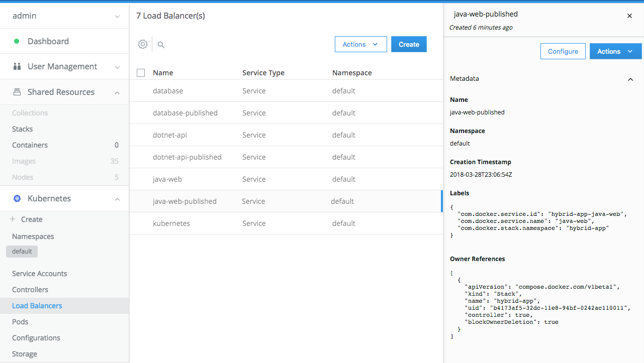
Task: Collapse the Kubernetes sidebar section
Action: [117, 199]
